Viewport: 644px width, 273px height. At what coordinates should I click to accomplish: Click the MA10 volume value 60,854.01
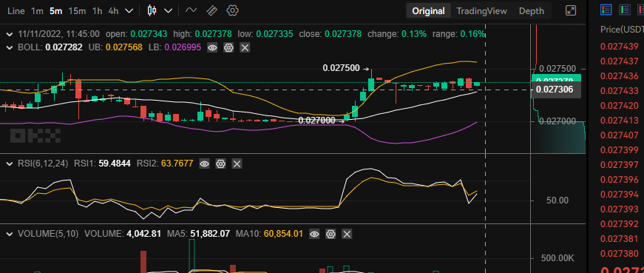point(283,235)
